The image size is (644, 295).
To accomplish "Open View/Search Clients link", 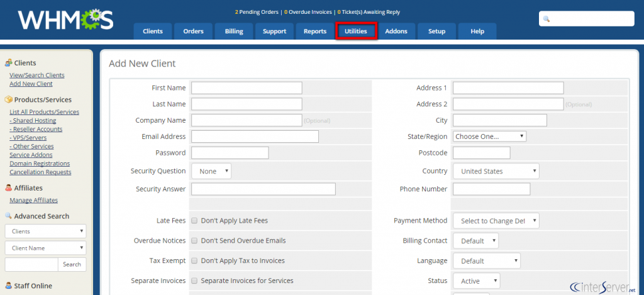I will pos(36,75).
